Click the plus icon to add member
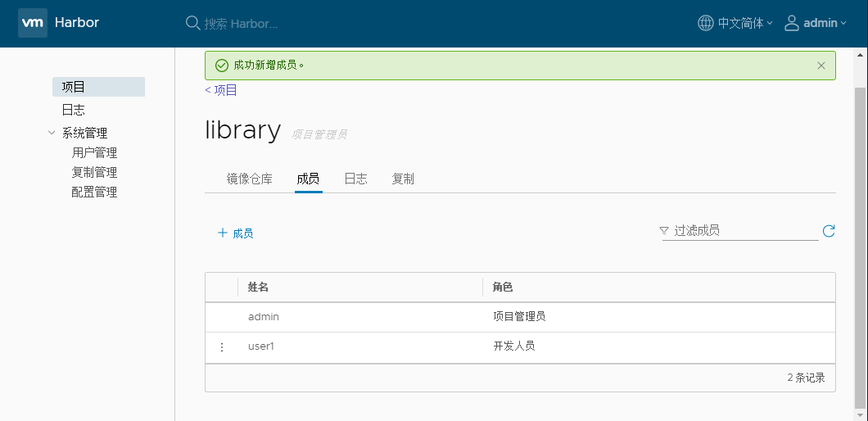Screen dimensions: 868x421 (223, 233)
